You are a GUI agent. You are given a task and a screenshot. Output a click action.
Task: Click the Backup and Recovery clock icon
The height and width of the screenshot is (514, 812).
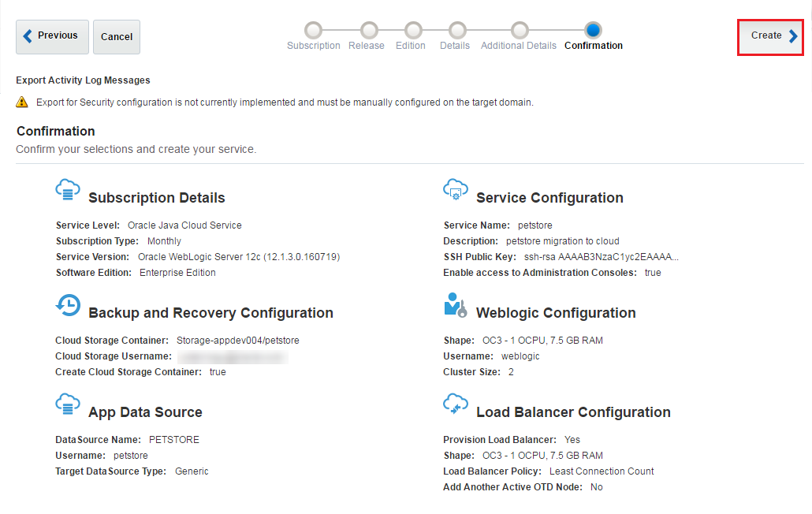(68, 305)
